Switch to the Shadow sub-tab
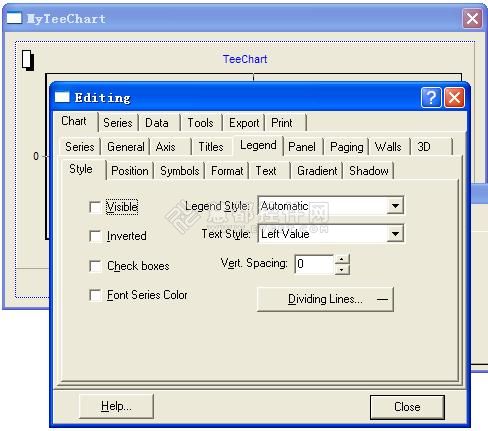 (x=369, y=171)
